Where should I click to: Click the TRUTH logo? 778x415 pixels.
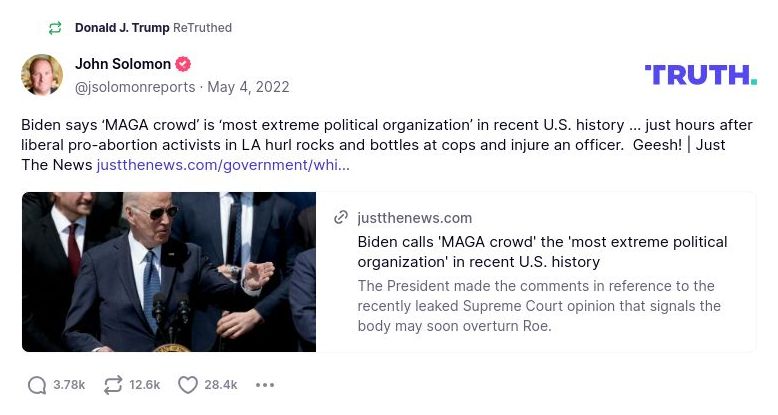(x=700, y=74)
